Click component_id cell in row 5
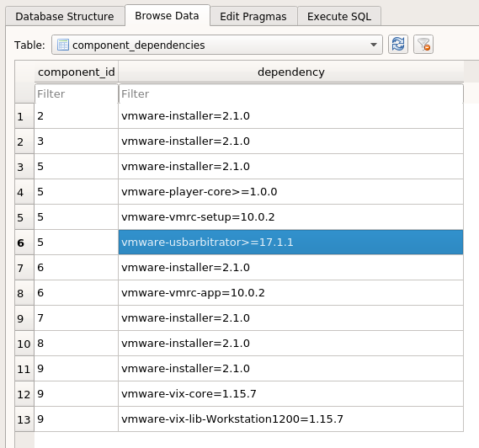This screenshot has height=448, width=479. coord(77,217)
